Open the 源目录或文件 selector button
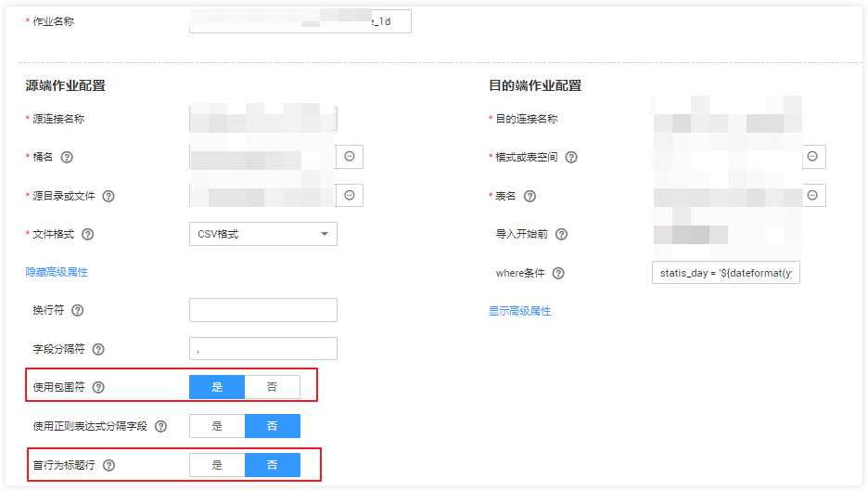This screenshot has width=868, height=491. (350, 195)
